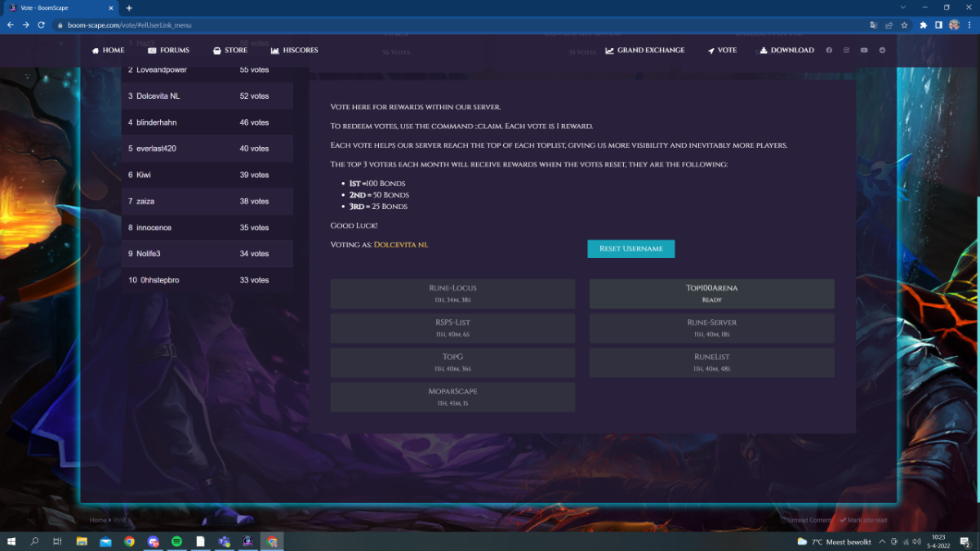Click Unread Content link
Viewport: 980px width, 551px height.
(x=806, y=520)
